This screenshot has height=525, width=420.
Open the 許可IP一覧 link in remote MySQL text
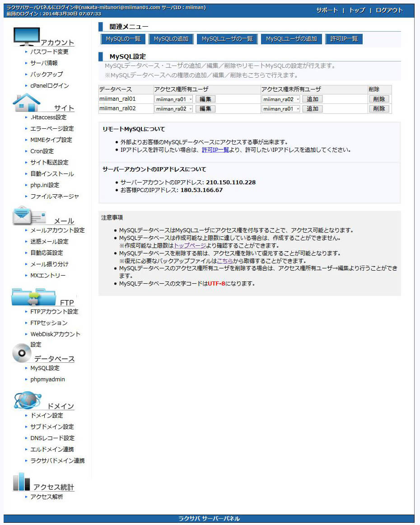[215, 150]
